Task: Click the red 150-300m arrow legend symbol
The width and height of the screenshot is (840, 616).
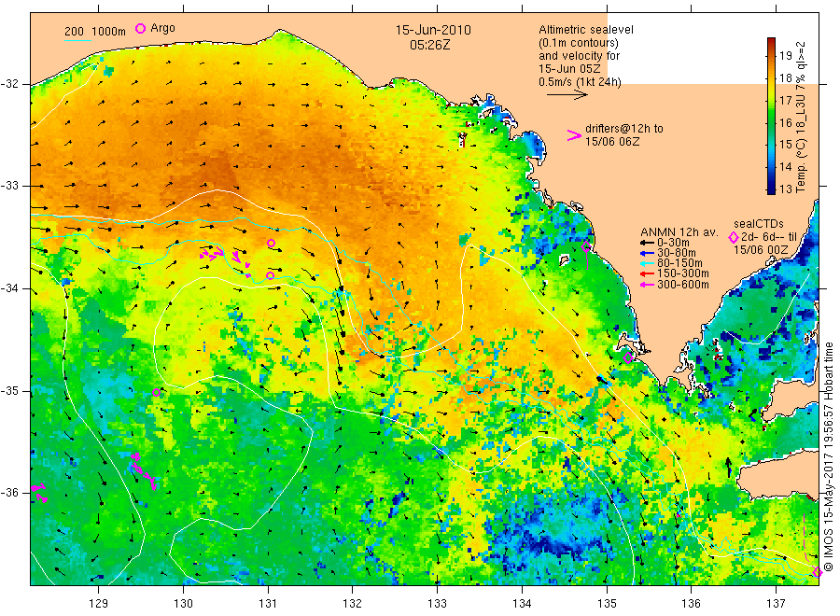Action: tap(647, 273)
